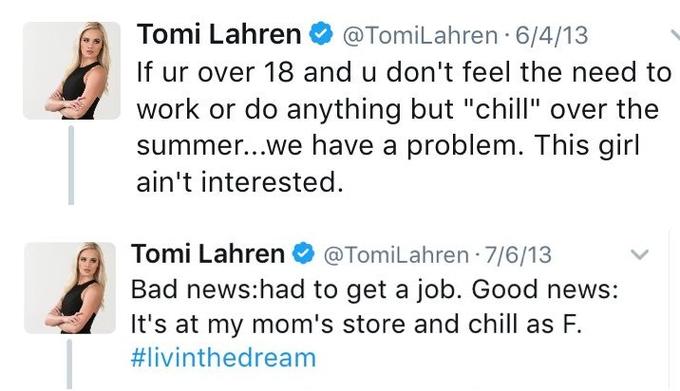Click the verified badge in the second tweet header

[x=304, y=253]
